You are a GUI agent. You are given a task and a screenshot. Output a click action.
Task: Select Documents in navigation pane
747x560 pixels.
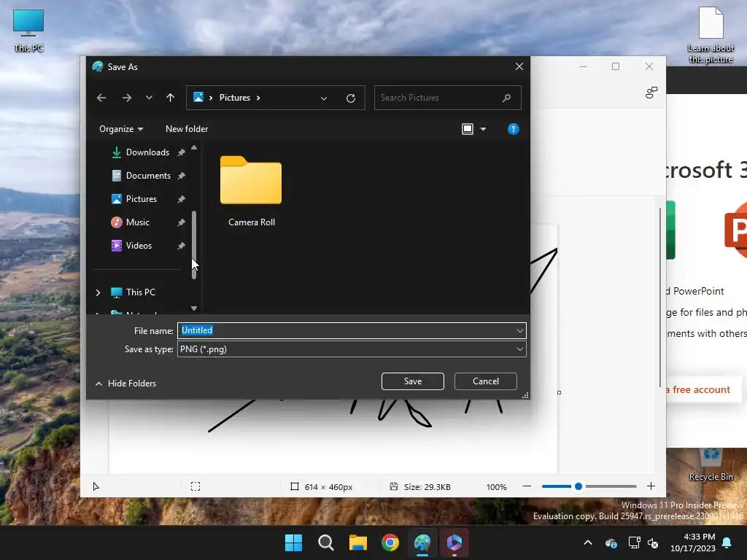147,176
